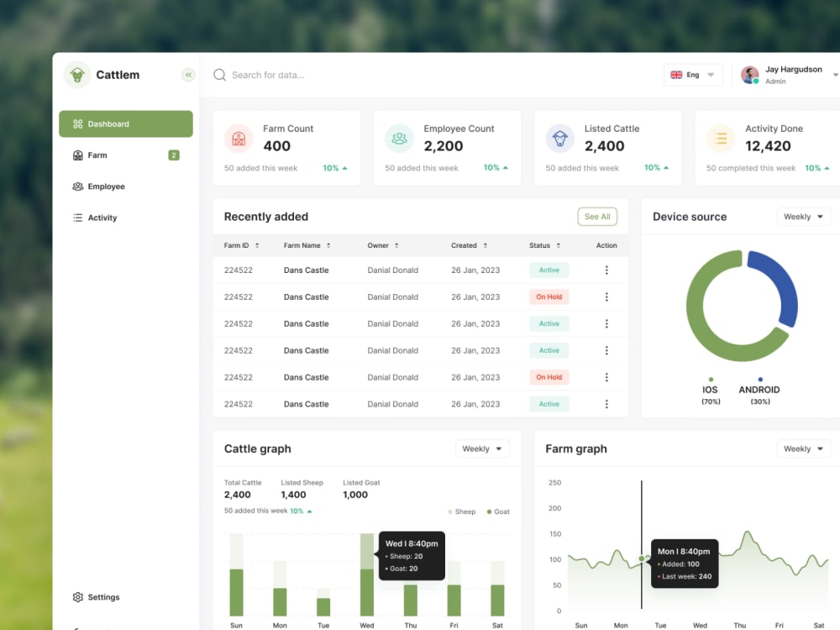
Task: Toggle the IOS legend in Device source
Action: coord(711,391)
